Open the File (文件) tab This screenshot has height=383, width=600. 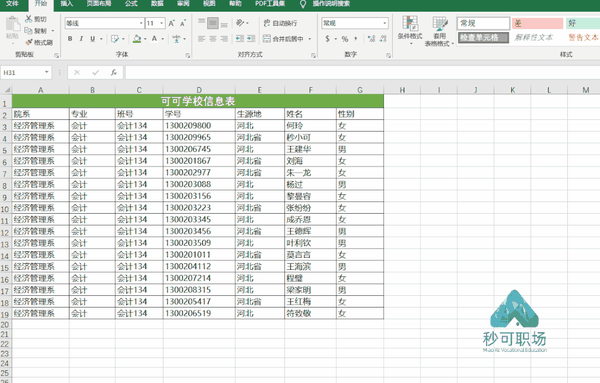tap(12, 4)
